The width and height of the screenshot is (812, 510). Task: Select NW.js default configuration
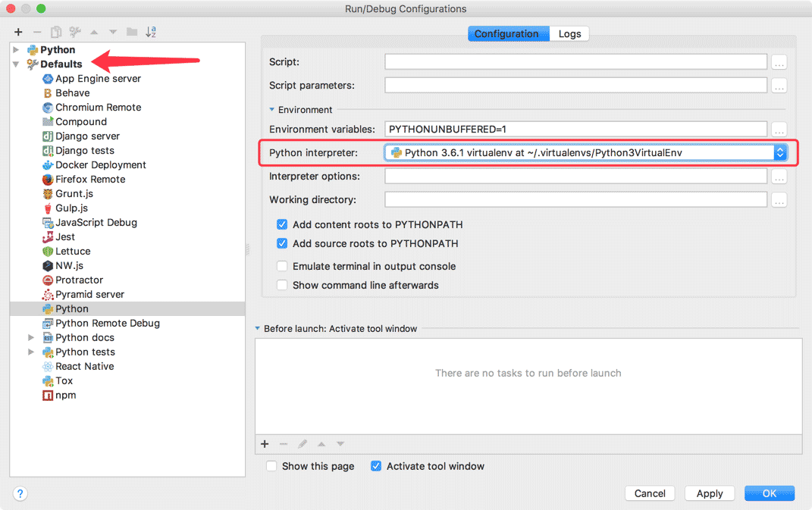click(70, 266)
